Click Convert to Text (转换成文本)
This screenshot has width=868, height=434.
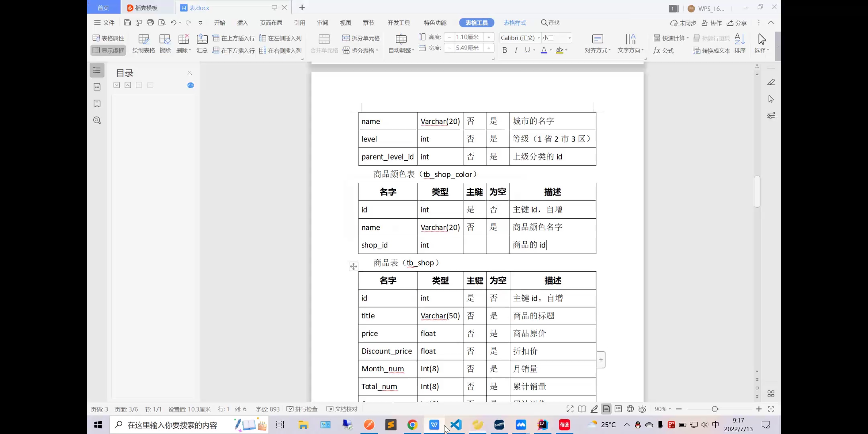pyautogui.click(x=711, y=51)
